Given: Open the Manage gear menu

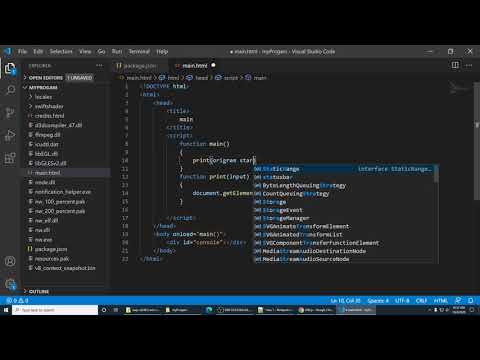Looking at the screenshot, I should (x=10, y=284).
